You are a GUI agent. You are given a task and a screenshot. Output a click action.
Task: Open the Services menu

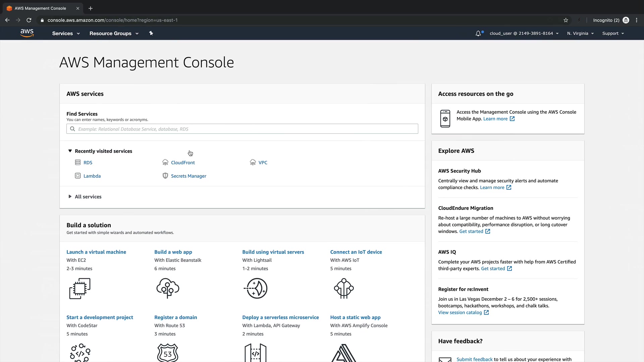(66, 34)
